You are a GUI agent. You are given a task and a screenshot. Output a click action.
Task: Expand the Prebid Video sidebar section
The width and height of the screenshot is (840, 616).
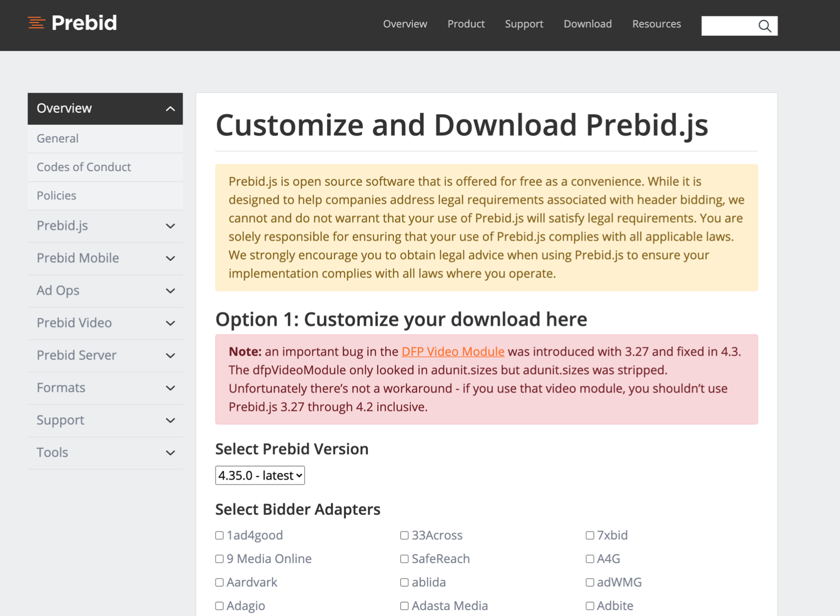click(x=170, y=323)
